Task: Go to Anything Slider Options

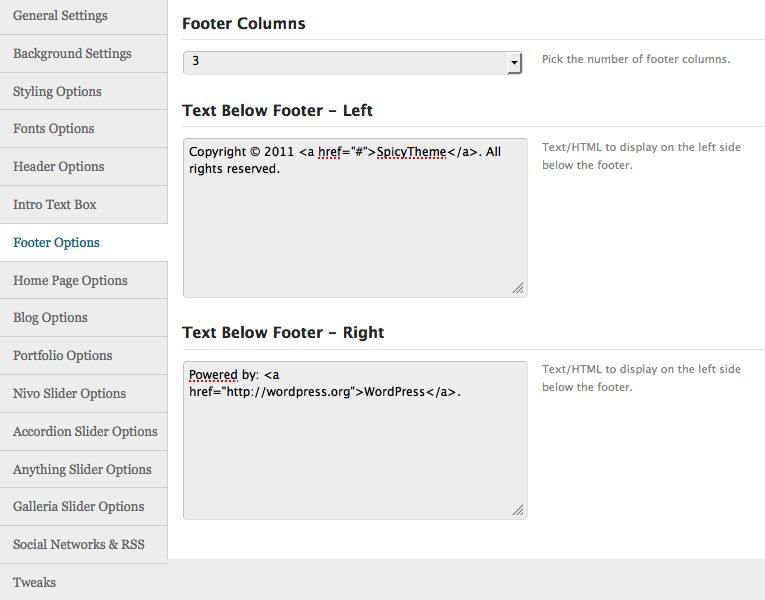Action: pyautogui.click(x=82, y=470)
